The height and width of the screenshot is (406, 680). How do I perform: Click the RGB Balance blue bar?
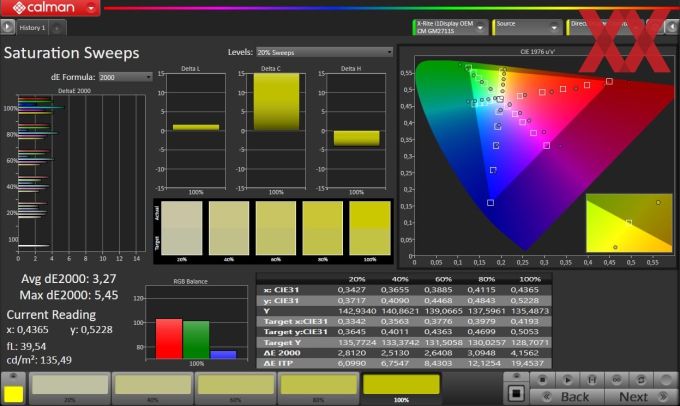(223, 355)
